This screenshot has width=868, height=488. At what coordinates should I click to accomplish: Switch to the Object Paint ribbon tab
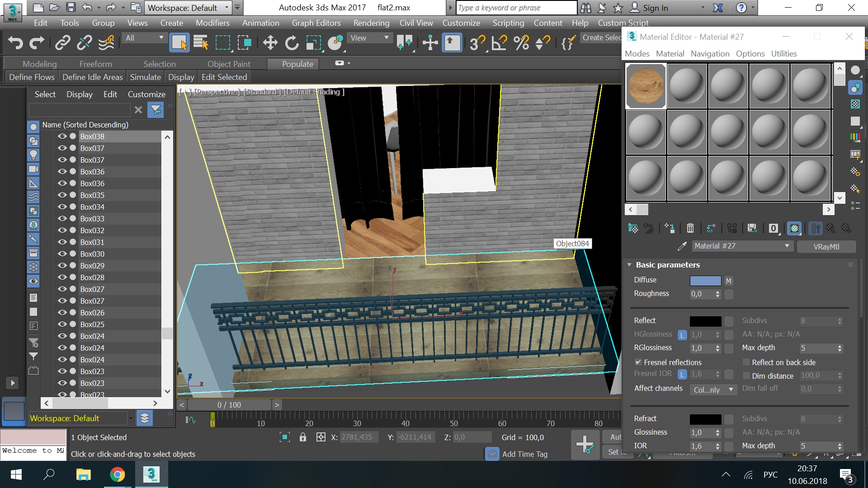point(228,64)
